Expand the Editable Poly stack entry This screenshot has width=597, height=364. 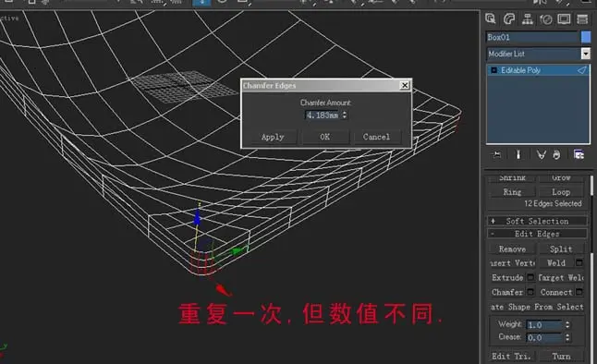point(493,70)
